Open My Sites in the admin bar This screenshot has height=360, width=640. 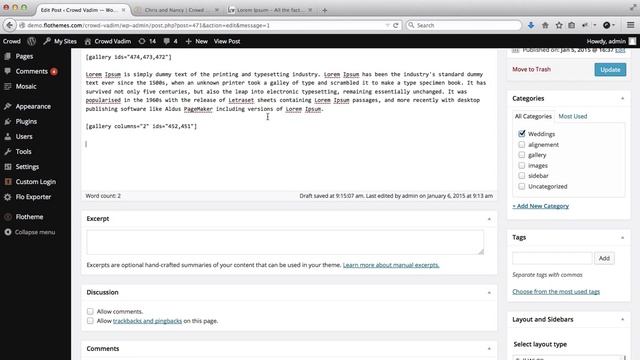[x=60, y=41]
